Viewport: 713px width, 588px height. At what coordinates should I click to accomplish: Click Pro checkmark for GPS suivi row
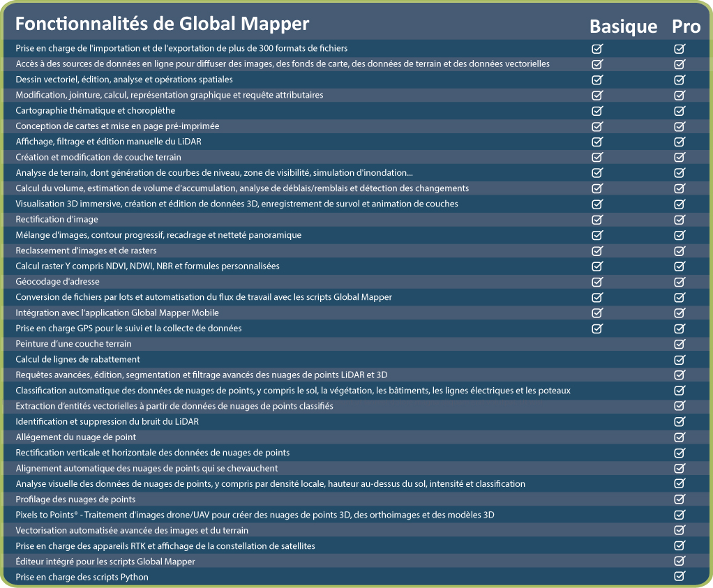tap(680, 329)
